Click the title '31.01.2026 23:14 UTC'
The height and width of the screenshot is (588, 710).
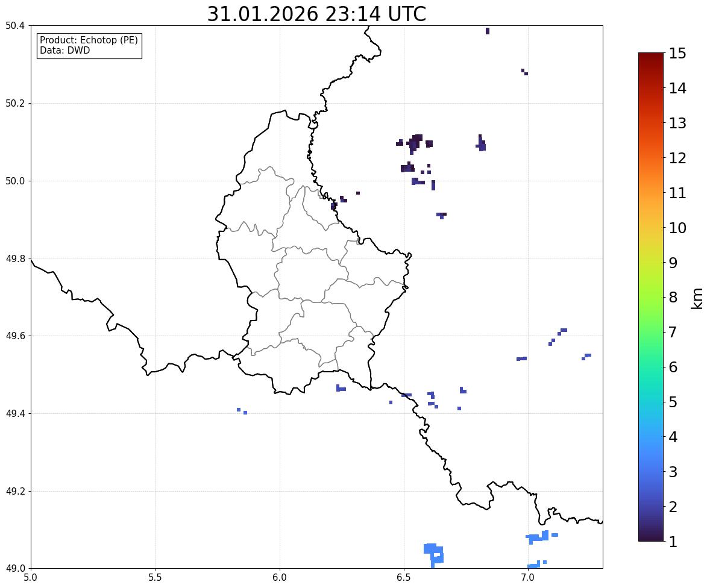316,14
